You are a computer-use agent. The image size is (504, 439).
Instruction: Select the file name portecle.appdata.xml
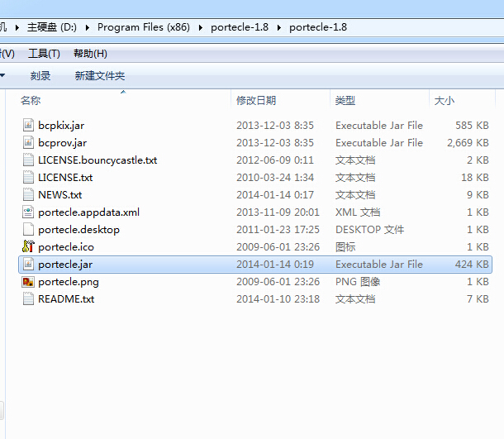point(88,212)
